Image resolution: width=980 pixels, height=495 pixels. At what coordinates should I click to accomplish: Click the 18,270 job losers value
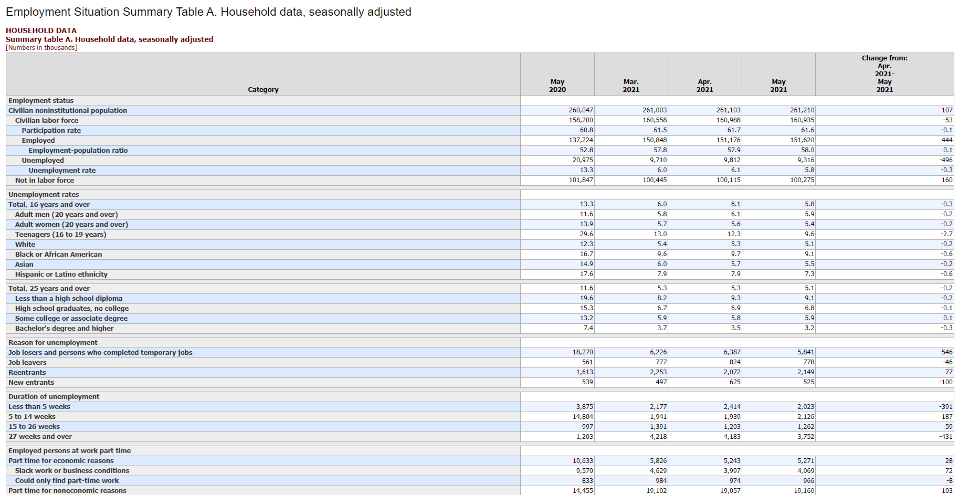pos(583,352)
